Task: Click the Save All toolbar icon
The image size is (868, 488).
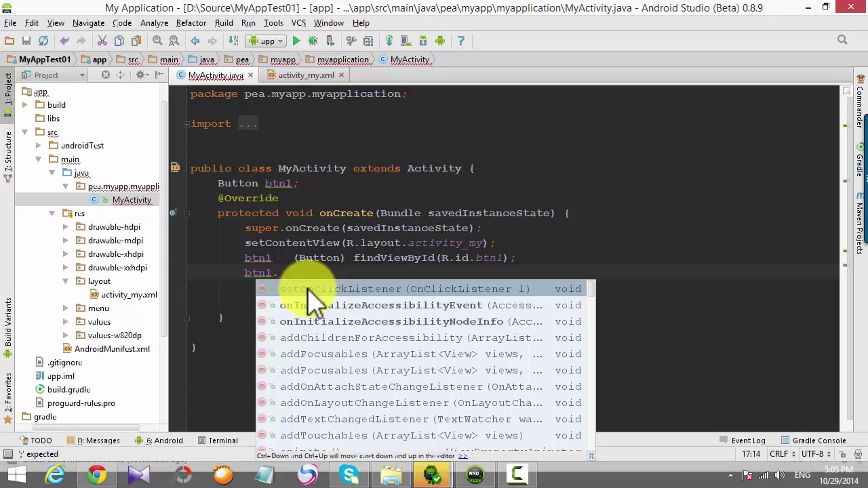Action: 26,41
